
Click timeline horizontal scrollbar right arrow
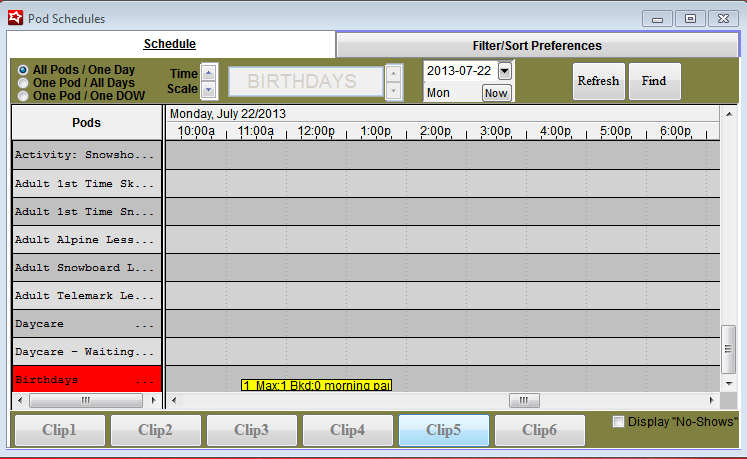pyautogui.click(x=712, y=400)
